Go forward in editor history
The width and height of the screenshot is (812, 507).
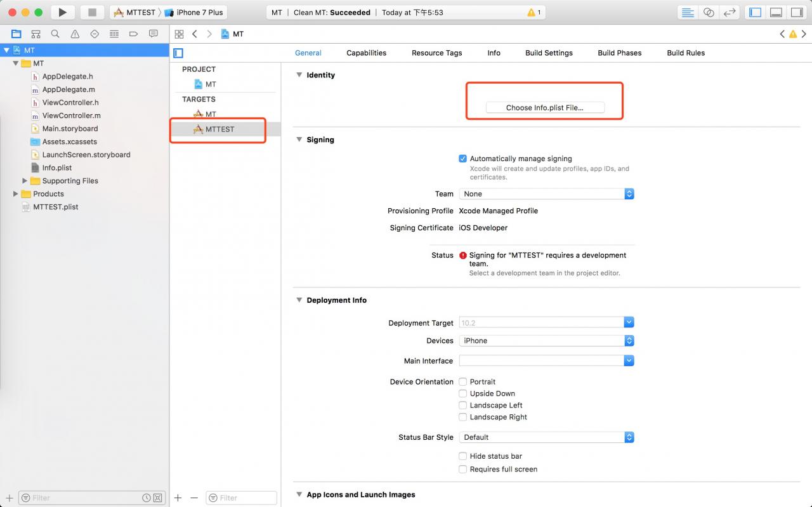point(209,34)
